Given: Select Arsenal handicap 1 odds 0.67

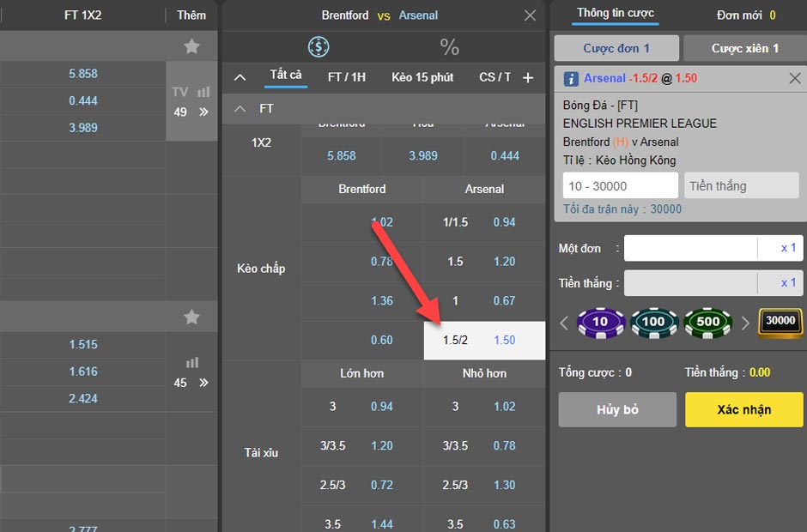Looking at the screenshot, I should click(484, 300).
